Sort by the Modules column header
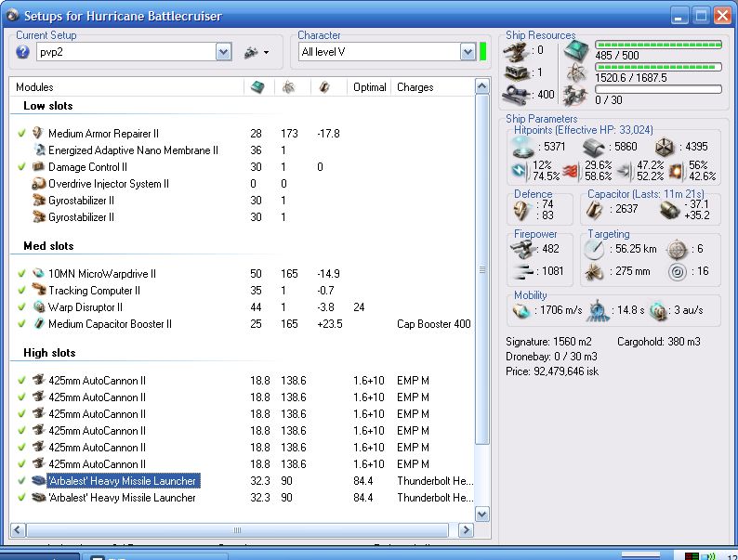This screenshot has width=738, height=560. pos(127,87)
